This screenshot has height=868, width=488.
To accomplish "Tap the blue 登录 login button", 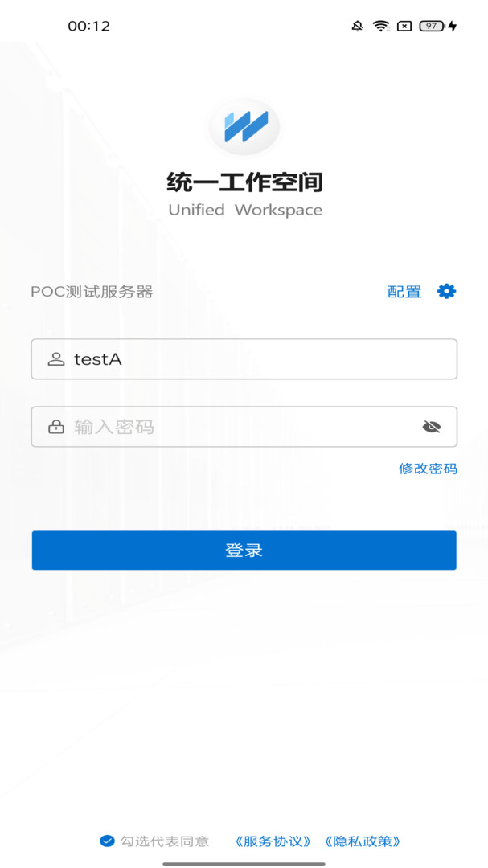I will coord(244,551).
